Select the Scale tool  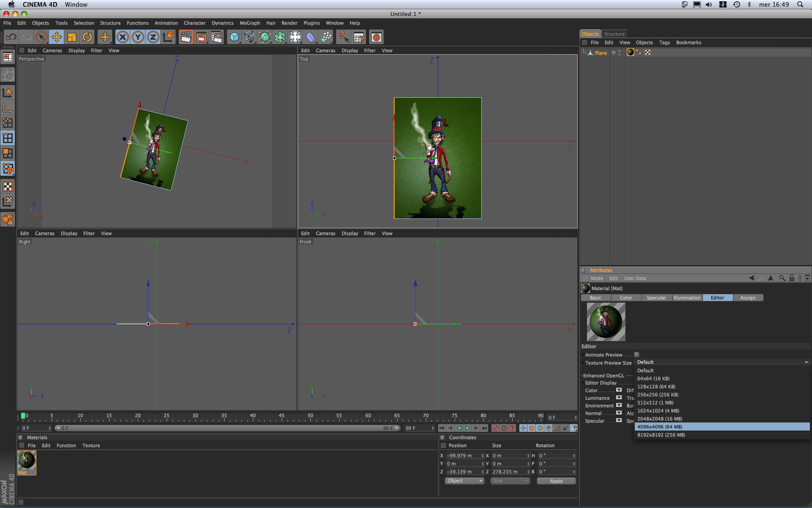pyautogui.click(x=72, y=37)
